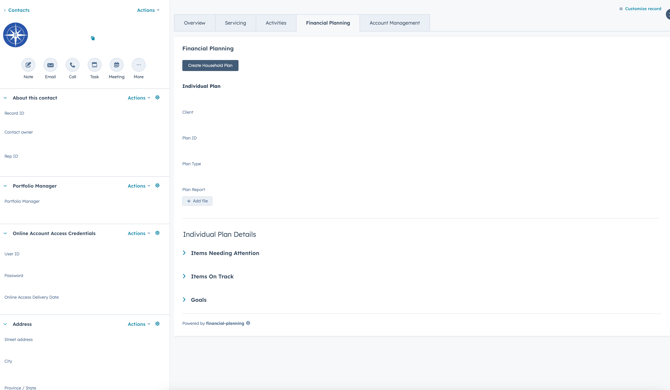Image resolution: width=670 pixels, height=390 pixels.
Task: Click the Task icon button
Action: point(94,65)
